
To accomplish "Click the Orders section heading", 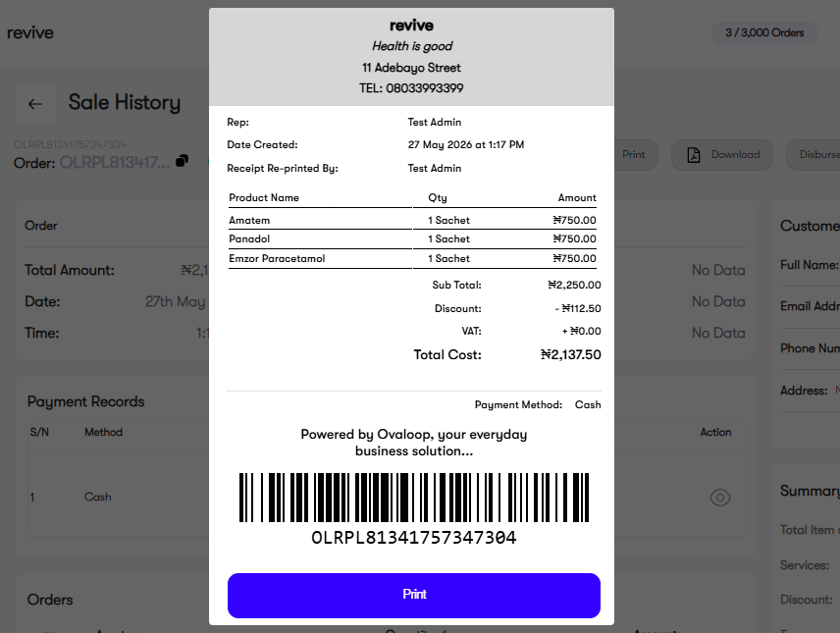I will coord(50,600).
